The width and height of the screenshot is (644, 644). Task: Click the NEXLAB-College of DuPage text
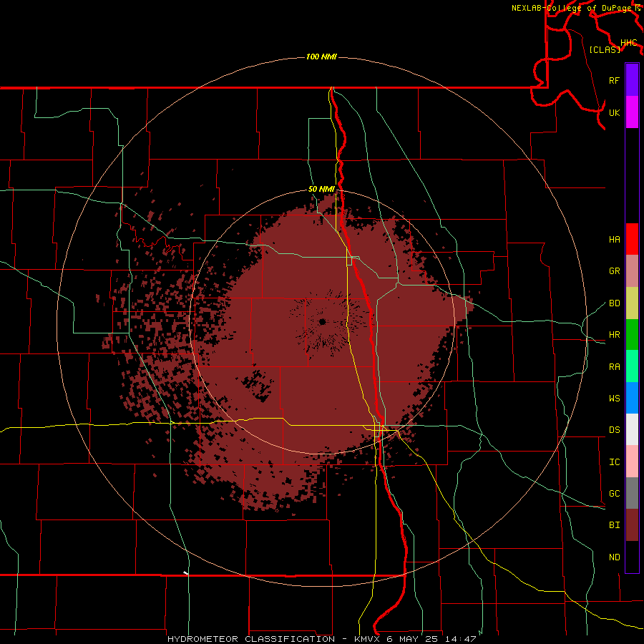point(571,8)
